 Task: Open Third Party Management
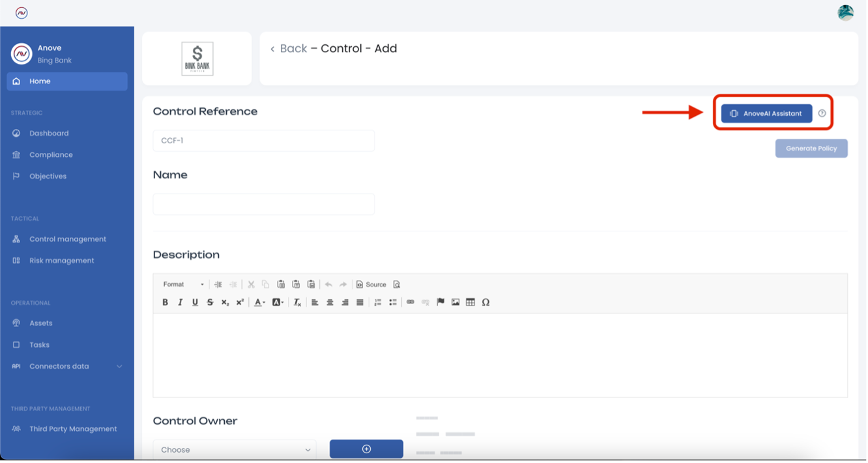[x=73, y=429]
